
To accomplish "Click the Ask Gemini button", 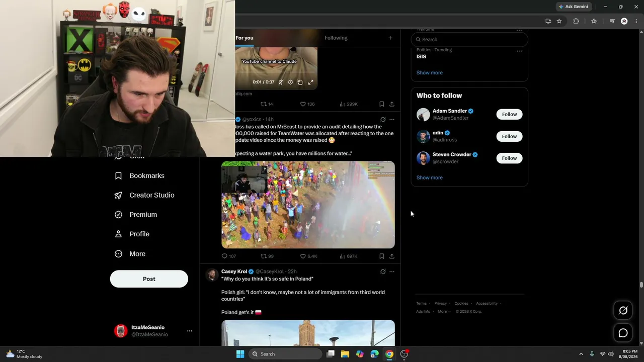I will click(x=573, y=7).
